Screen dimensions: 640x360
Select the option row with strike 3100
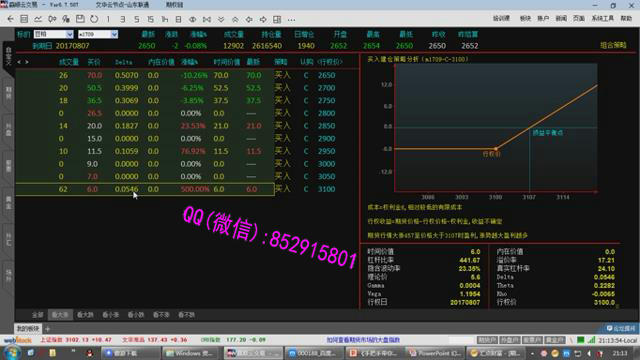pyautogui.click(x=145, y=189)
